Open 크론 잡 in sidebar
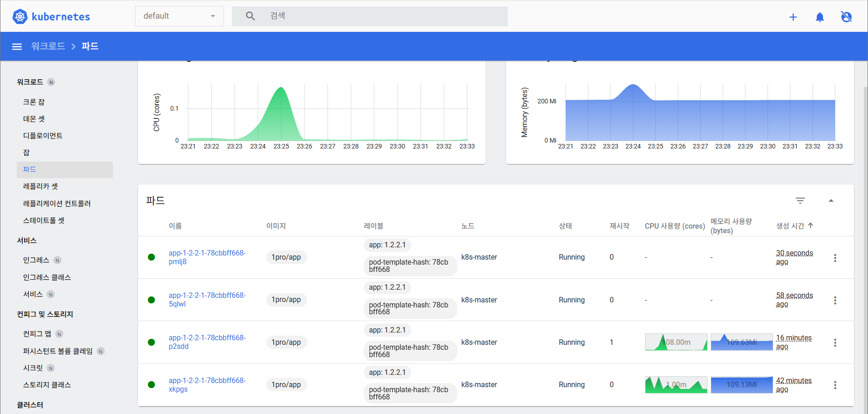The image size is (868, 414). [x=34, y=102]
